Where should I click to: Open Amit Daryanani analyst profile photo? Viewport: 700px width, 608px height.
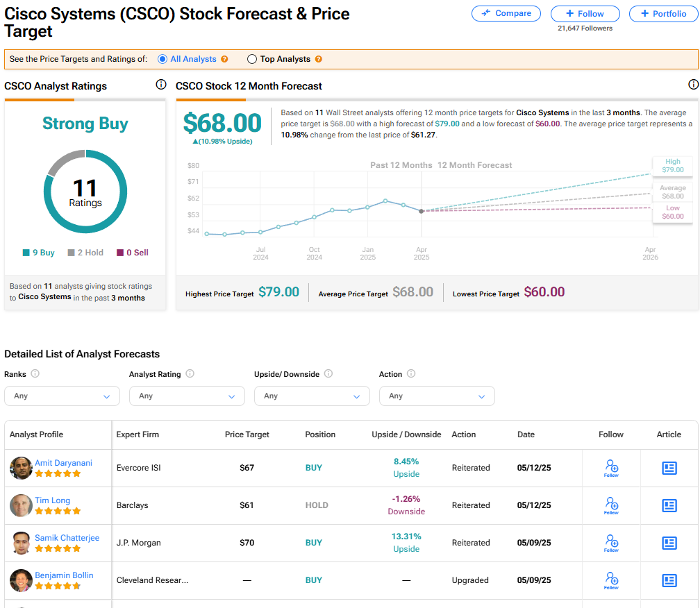tap(21, 468)
